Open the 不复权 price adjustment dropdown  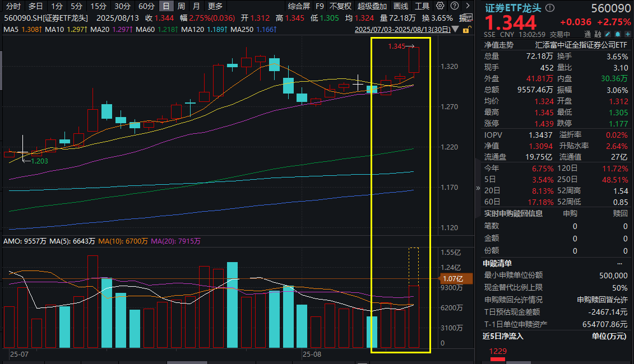340,6
